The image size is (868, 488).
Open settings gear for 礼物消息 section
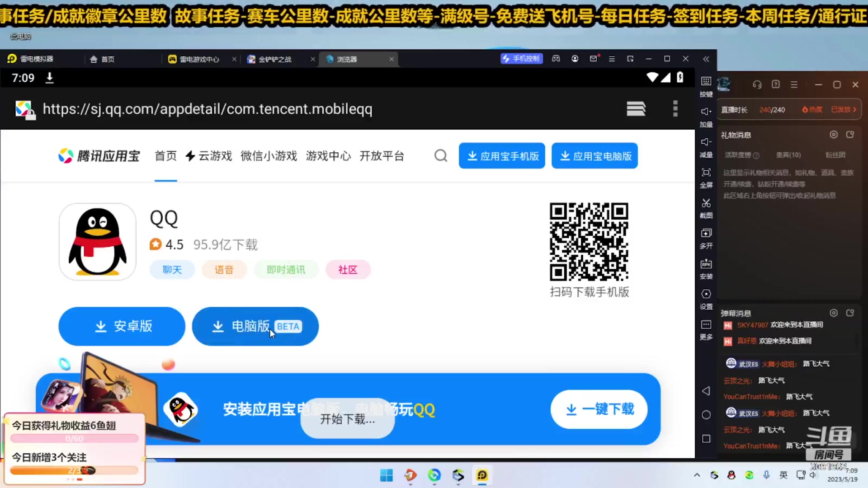tap(834, 135)
